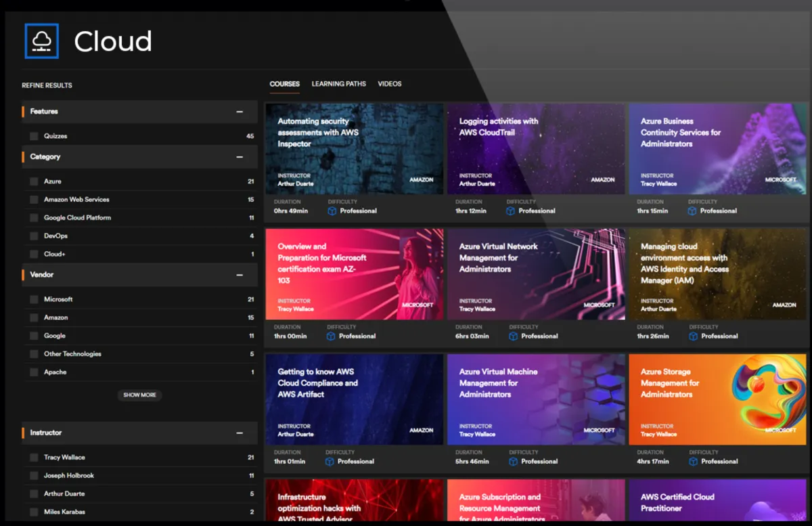Enable the Quizzes feature checkbox
Screen dimensions: 812x526
(x=34, y=136)
